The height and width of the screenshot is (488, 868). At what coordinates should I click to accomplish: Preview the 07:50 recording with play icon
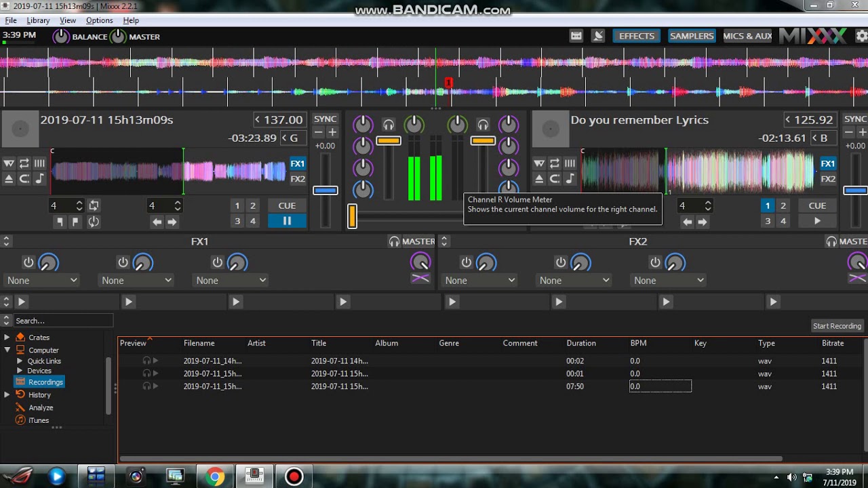[x=155, y=386]
